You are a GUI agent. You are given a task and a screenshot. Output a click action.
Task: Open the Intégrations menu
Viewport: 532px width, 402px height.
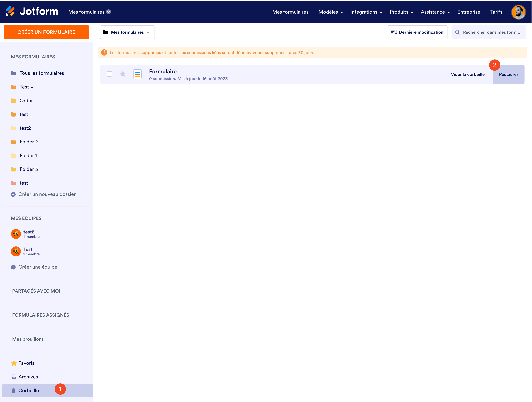pyautogui.click(x=366, y=12)
